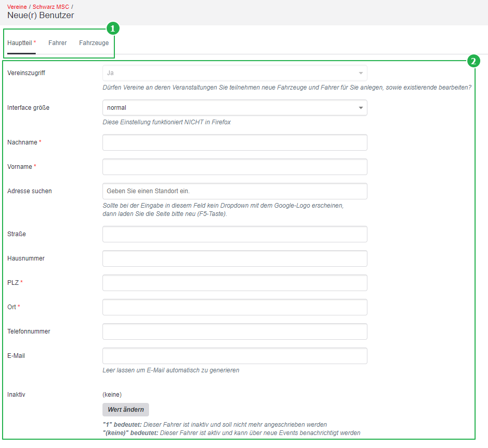Click the Wert ändern button
This screenshot has width=488, height=448.
coord(126,409)
